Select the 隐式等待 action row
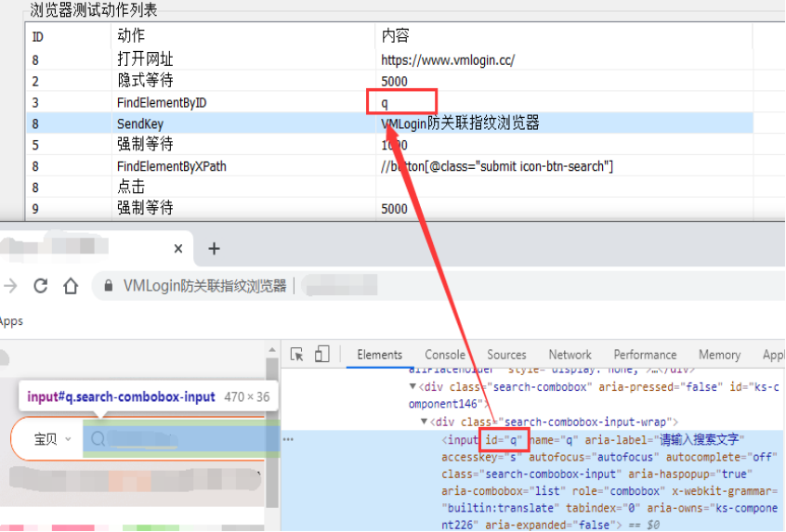786x532 pixels. [389, 81]
